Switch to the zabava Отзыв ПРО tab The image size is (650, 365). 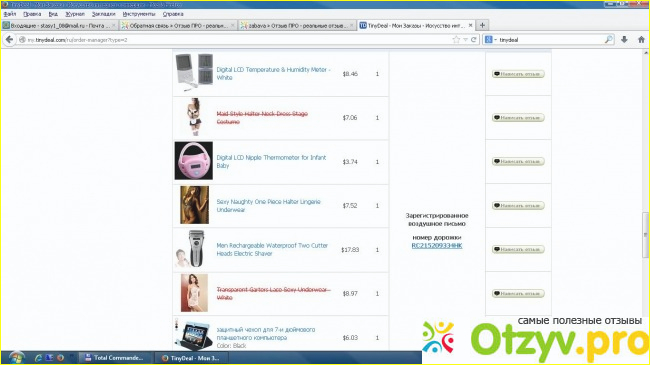pos(296,25)
